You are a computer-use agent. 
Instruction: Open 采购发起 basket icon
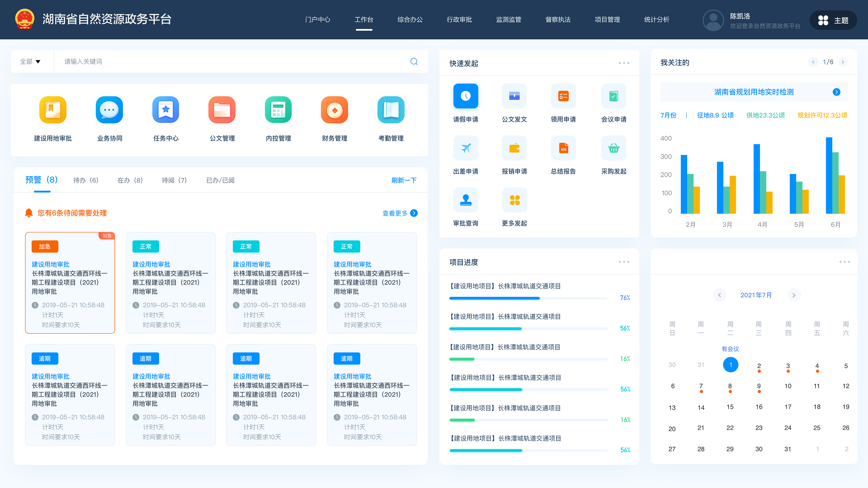click(613, 148)
